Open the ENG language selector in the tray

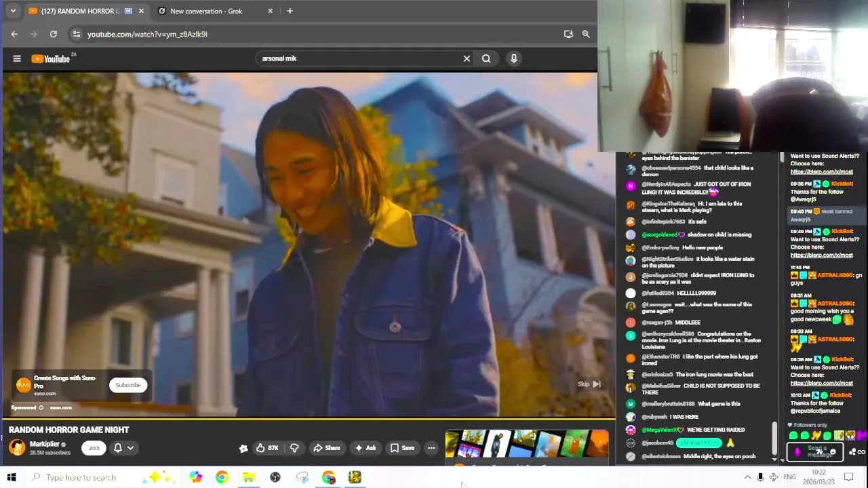pos(789,477)
